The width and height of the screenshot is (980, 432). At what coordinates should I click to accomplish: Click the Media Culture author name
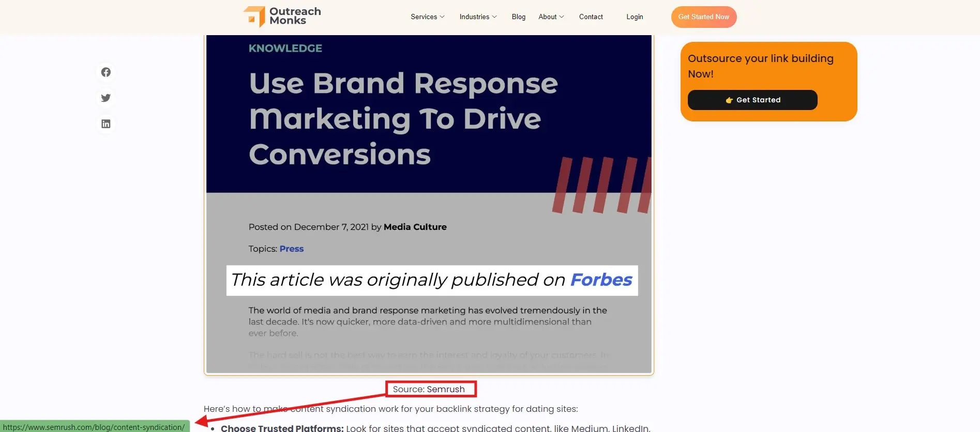click(x=415, y=227)
